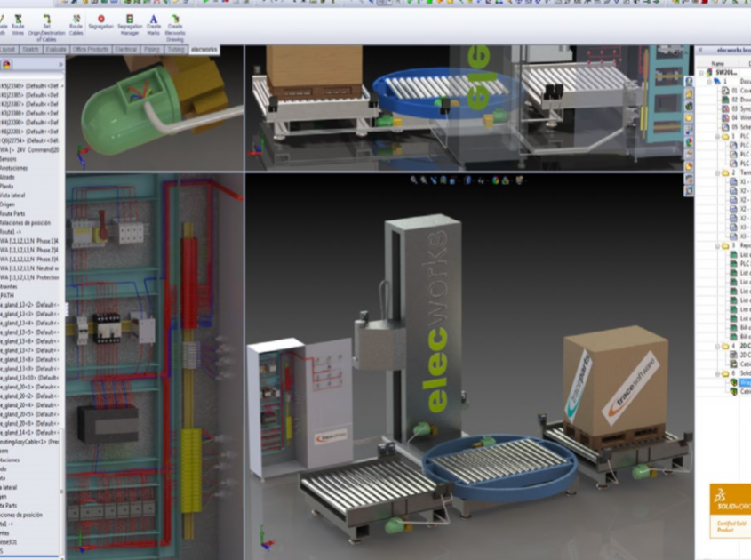
Task: Click Previous View in heads-up toolbar
Action: pos(434,180)
